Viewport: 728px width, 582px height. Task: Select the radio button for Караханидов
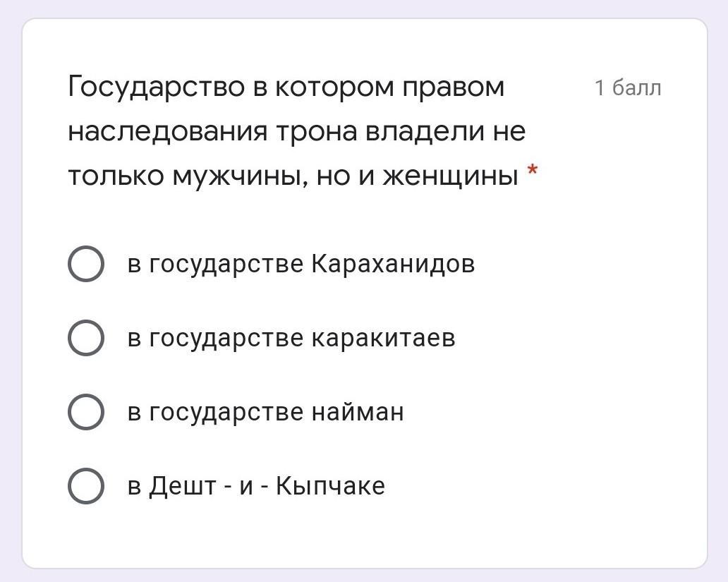click(86, 264)
